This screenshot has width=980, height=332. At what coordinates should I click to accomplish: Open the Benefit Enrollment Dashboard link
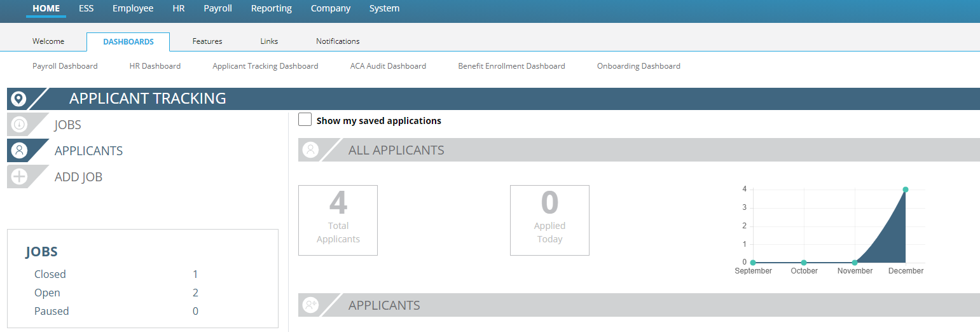[511, 66]
